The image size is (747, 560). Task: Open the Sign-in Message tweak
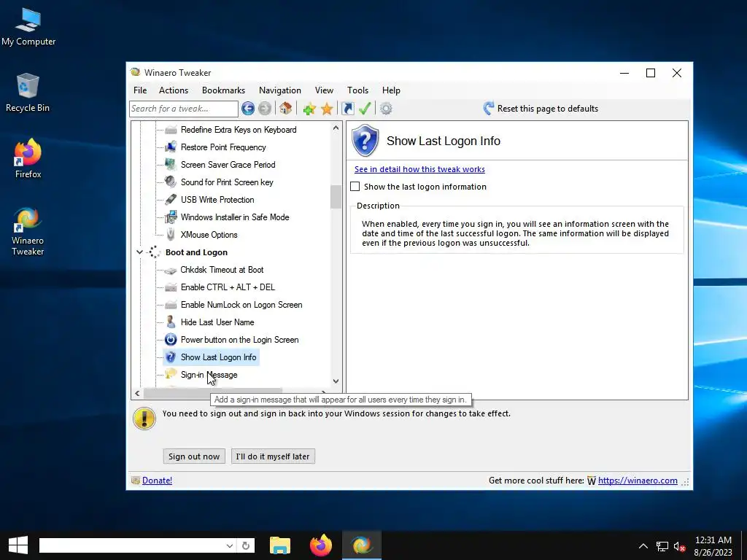point(209,375)
